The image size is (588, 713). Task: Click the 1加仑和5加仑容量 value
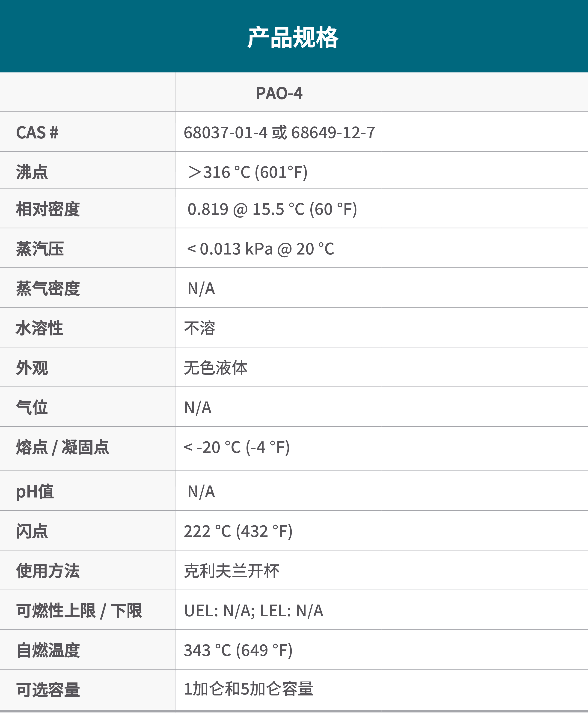(249, 689)
